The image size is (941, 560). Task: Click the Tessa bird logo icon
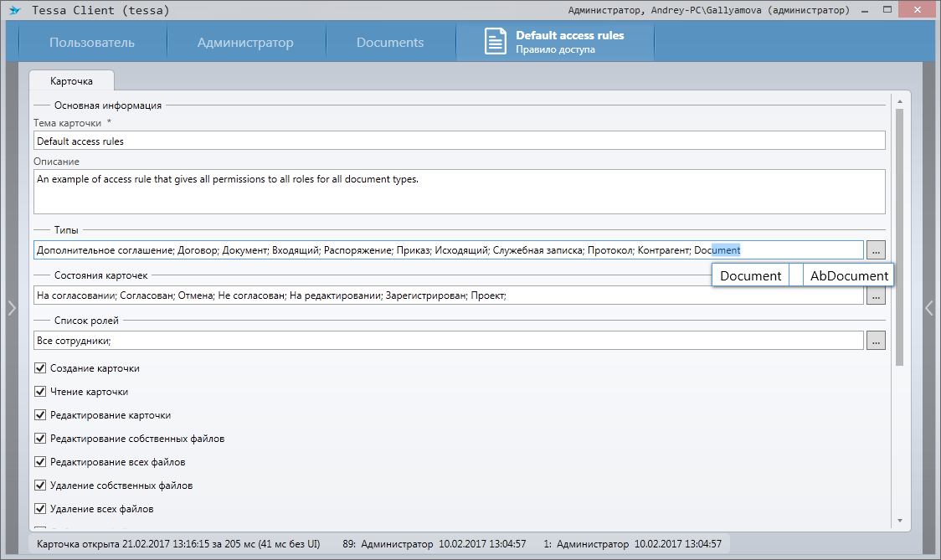coord(15,11)
